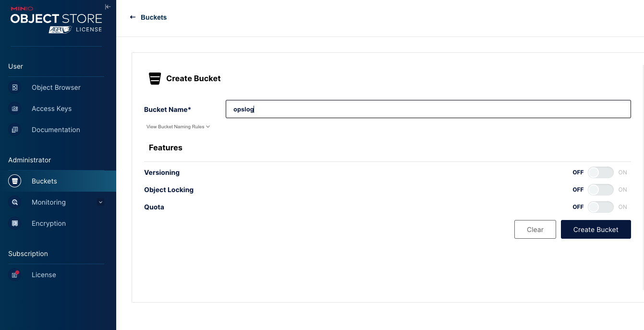Click the Buckets sidebar icon

(x=15, y=181)
